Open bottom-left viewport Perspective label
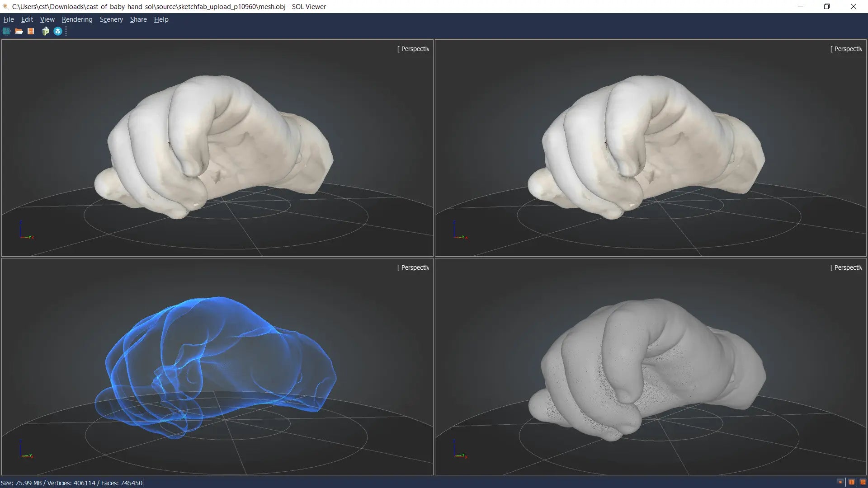This screenshot has height=488, width=868. tap(413, 267)
